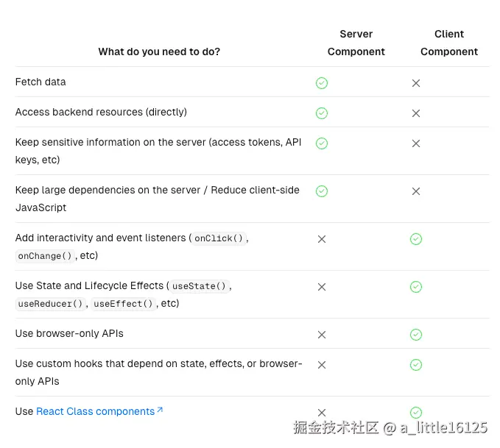Click the external link arrow icon

(160, 410)
